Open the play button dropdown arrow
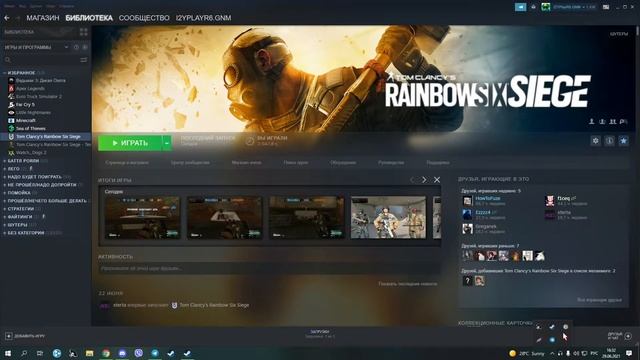This screenshot has width=640, height=360. pyautogui.click(x=167, y=143)
